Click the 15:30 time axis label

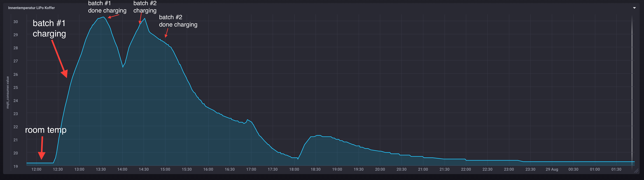pyautogui.click(x=187, y=169)
